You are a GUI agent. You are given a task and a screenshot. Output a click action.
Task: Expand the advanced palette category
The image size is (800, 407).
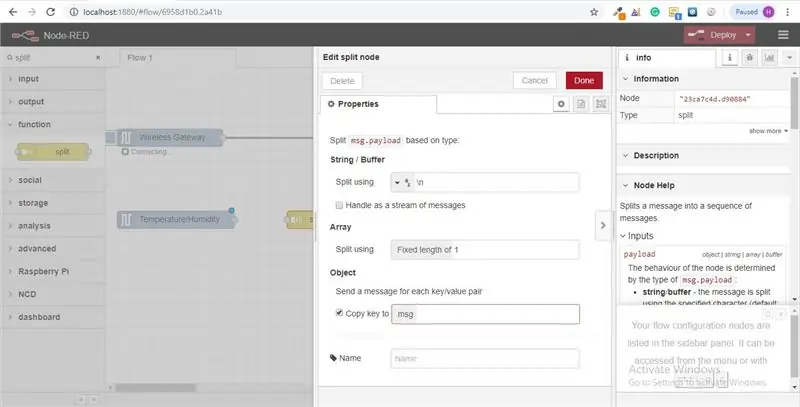[x=52, y=248]
